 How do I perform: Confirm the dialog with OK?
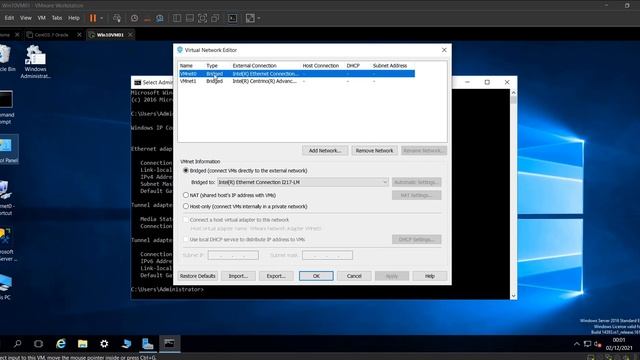point(316,276)
